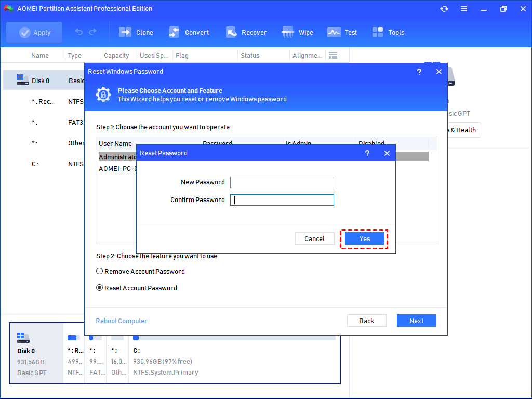Click the Reboot Computer link
The height and width of the screenshot is (399, 532).
(121, 321)
